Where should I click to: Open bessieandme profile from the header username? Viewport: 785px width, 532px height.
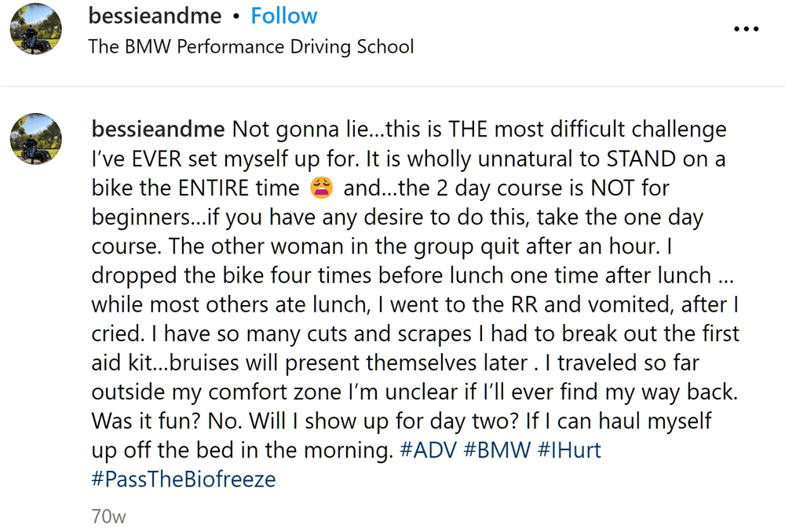[x=155, y=16]
